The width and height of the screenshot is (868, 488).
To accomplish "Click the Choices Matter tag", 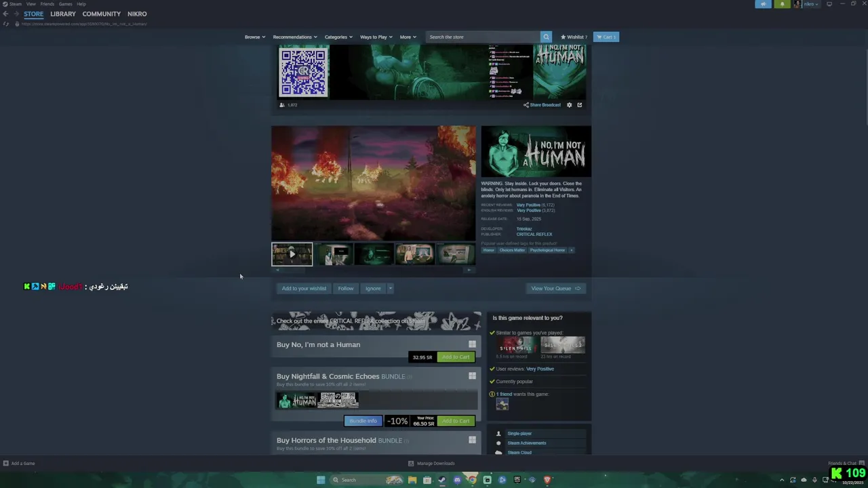I will click(x=512, y=250).
